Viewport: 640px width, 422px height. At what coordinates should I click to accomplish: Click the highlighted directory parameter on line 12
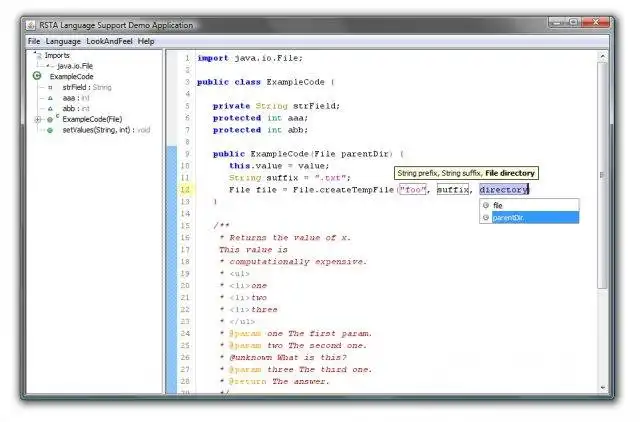(x=504, y=190)
